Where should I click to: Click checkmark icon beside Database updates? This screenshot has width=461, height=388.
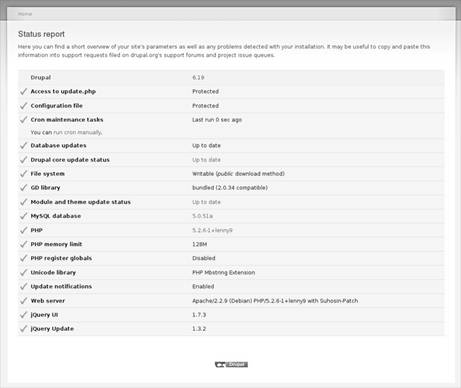tap(23, 145)
